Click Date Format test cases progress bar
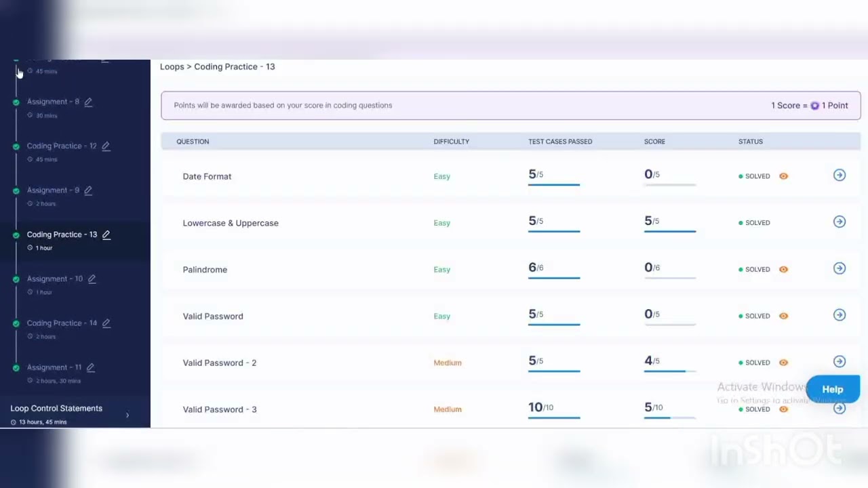 click(x=554, y=184)
